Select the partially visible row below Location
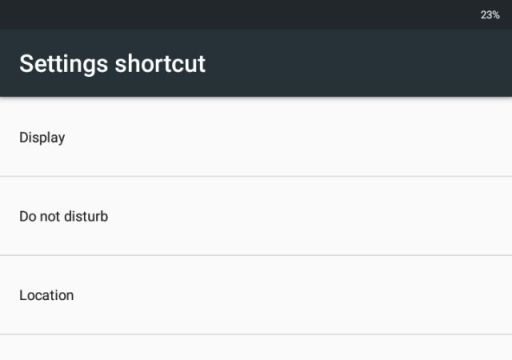 [x=256, y=347]
